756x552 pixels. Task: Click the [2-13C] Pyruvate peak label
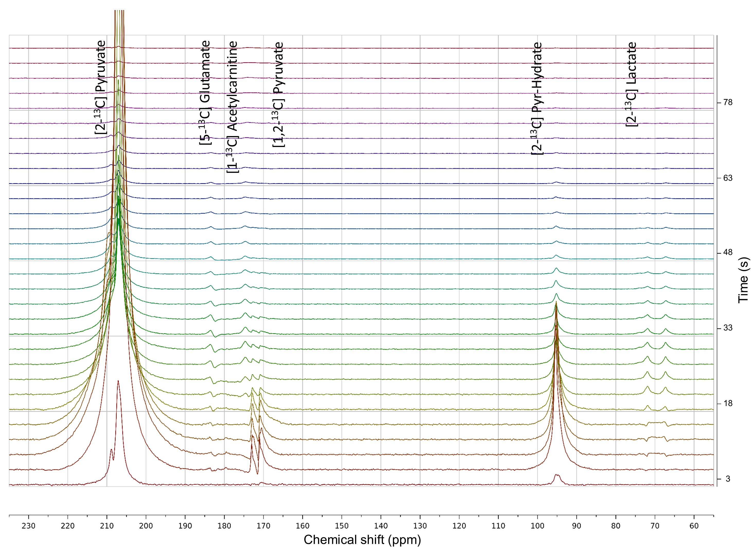[x=100, y=88]
